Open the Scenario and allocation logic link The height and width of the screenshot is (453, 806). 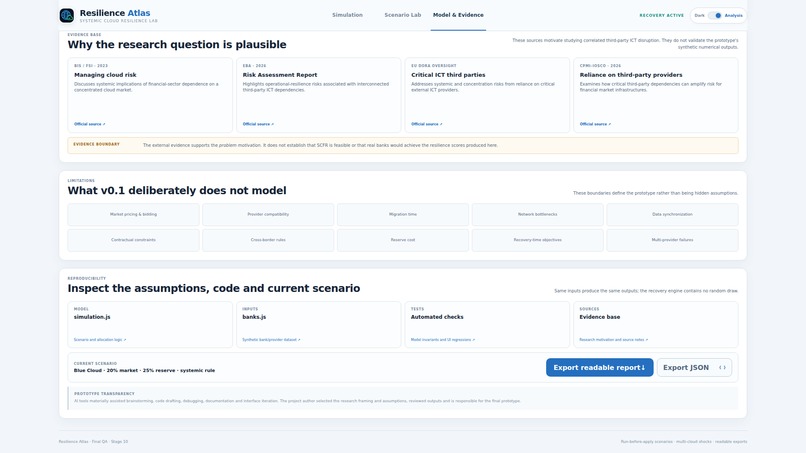(100, 340)
